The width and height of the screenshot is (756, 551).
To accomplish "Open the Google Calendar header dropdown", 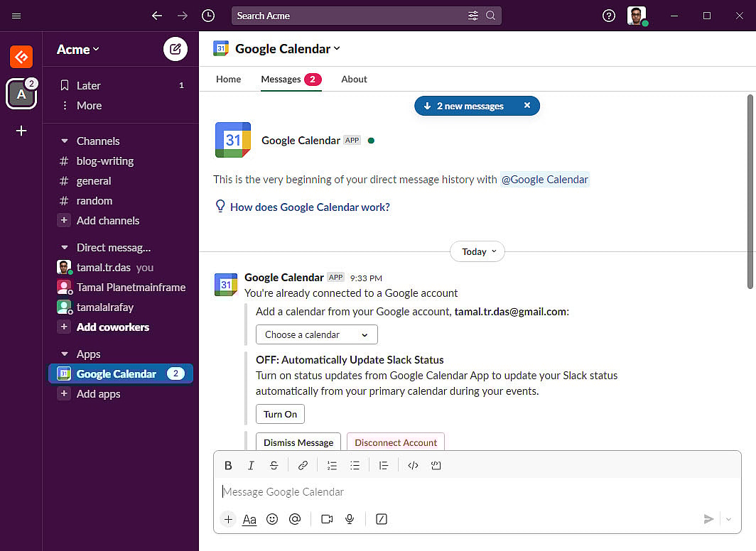I will (288, 49).
